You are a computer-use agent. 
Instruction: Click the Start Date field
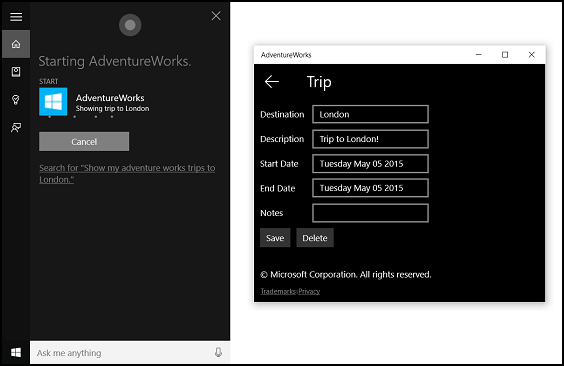pyautogui.click(x=370, y=164)
